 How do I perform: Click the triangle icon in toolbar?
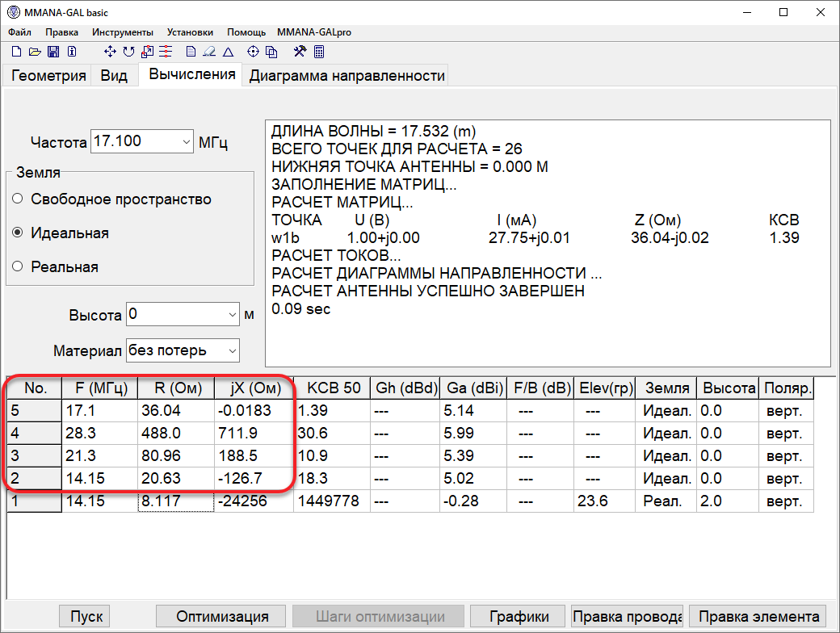coord(228,52)
